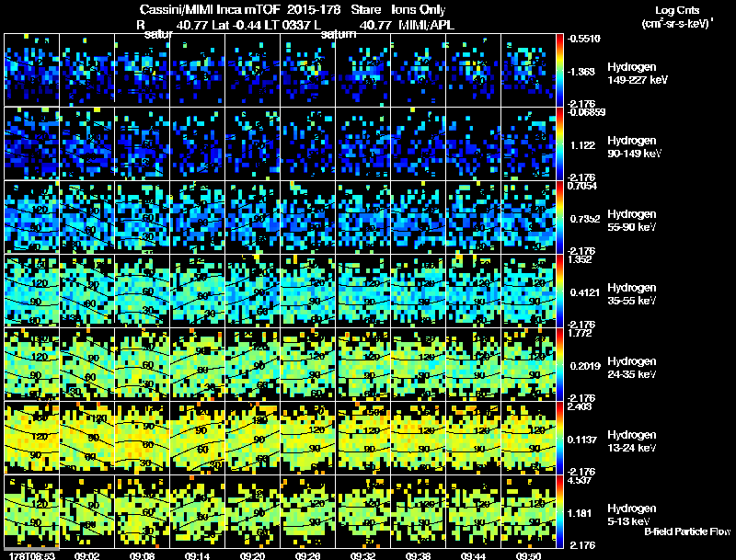This screenshot has width=736, height=560.
Task: Open the 24-35 keV image panel at 09:44
Action: 473,364
